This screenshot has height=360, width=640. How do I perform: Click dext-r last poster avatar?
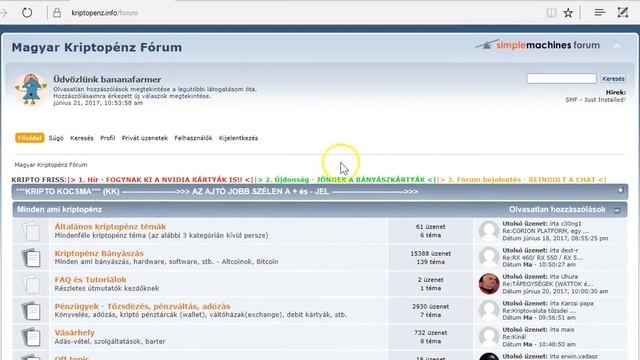click(x=489, y=257)
